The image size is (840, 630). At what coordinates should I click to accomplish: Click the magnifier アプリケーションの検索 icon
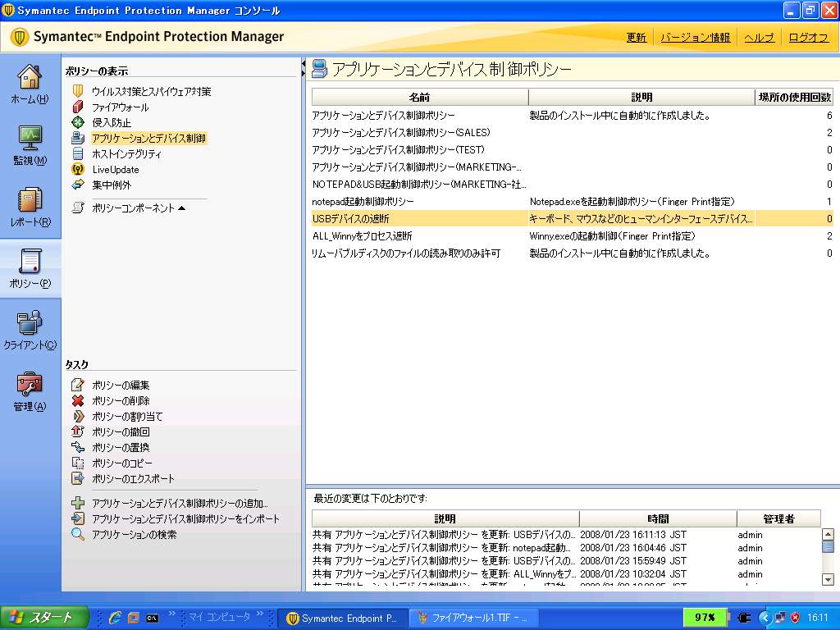pyautogui.click(x=78, y=534)
